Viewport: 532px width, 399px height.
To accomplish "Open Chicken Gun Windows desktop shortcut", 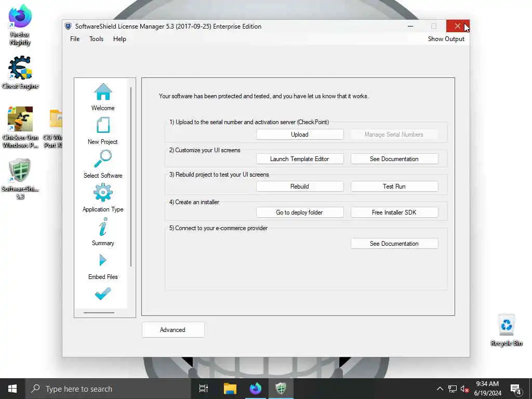I will point(20,127).
